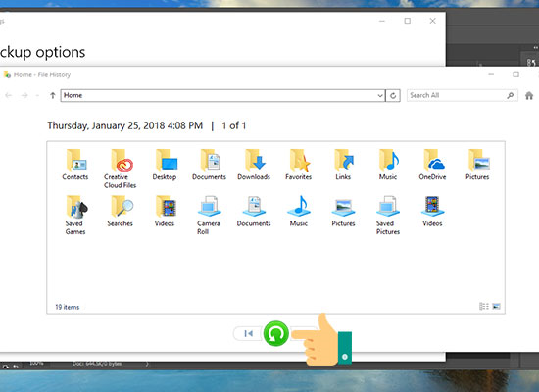Screen dimensions: 539x392
Task: Maximize the File History window
Action: pyautogui.click(x=515, y=74)
